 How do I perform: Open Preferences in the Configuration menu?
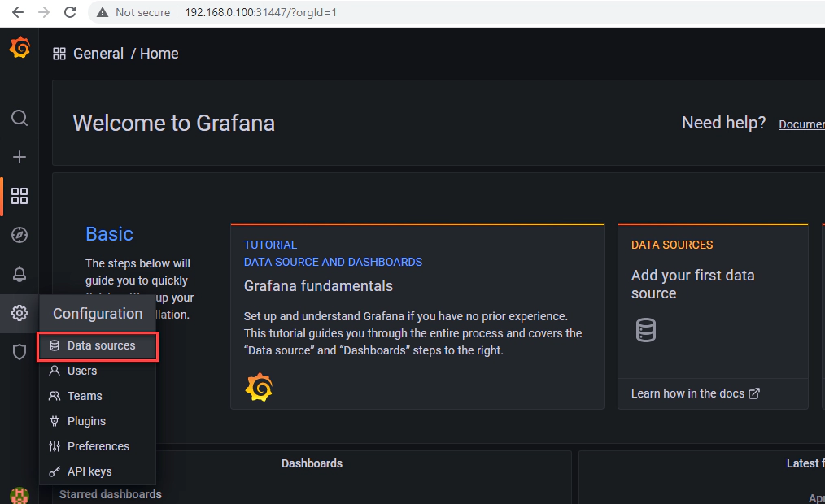(98, 447)
